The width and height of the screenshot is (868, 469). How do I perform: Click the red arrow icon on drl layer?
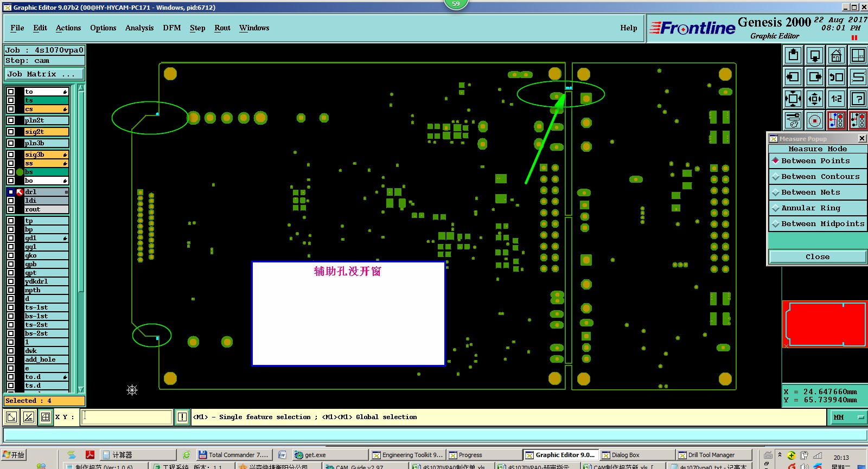coord(20,192)
